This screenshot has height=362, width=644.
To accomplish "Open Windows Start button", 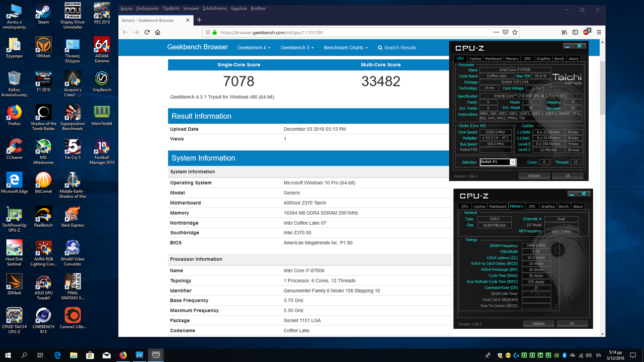I will click(8, 355).
